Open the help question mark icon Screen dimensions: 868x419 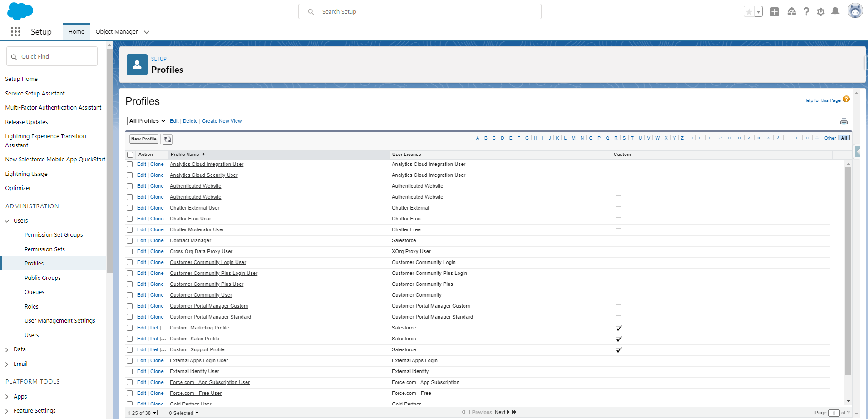pyautogui.click(x=806, y=12)
